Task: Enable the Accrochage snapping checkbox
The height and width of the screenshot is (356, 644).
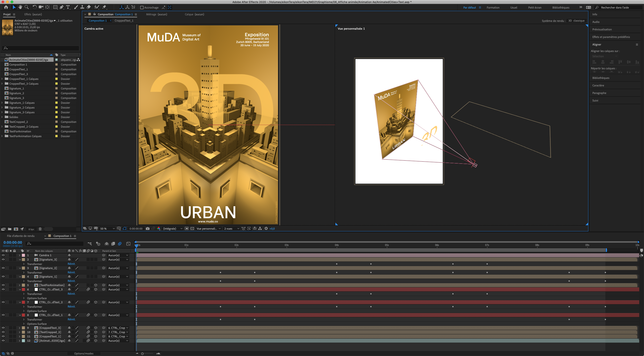Action: [142, 8]
